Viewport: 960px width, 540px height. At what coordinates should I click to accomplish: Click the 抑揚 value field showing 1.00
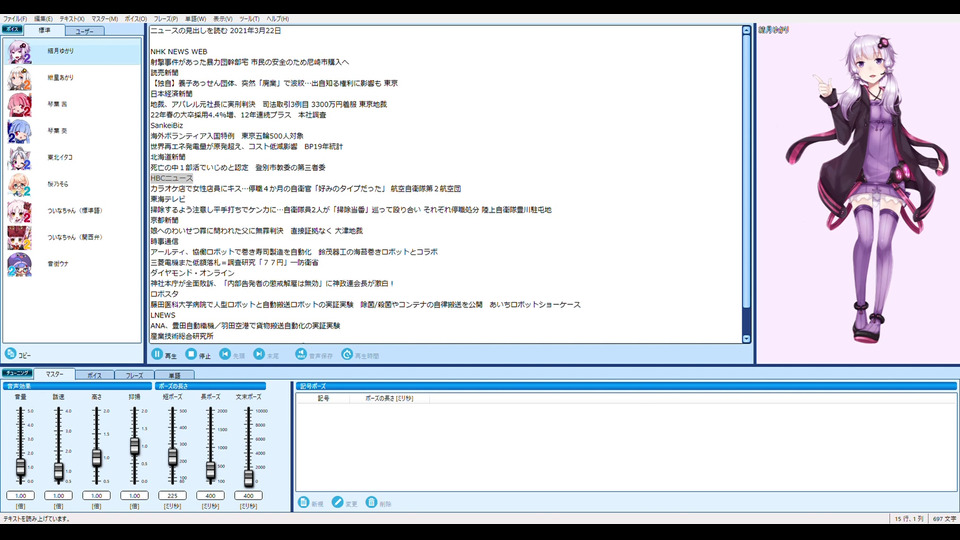pyautogui.click(x=134, y=495)
